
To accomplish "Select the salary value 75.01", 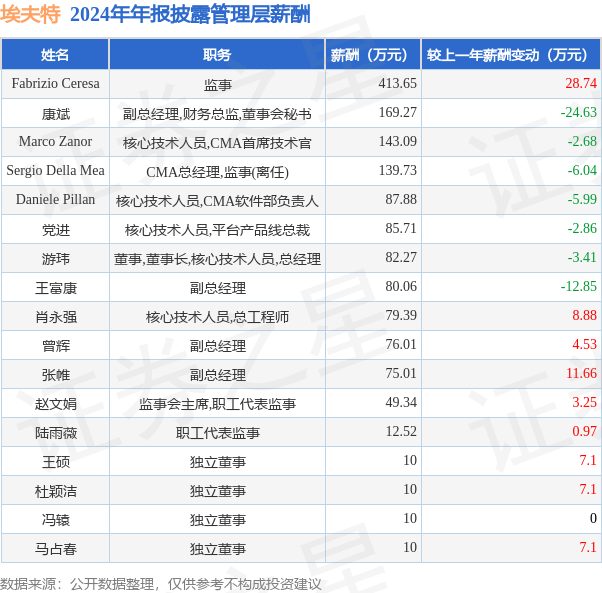I will [x=401, y=373].
